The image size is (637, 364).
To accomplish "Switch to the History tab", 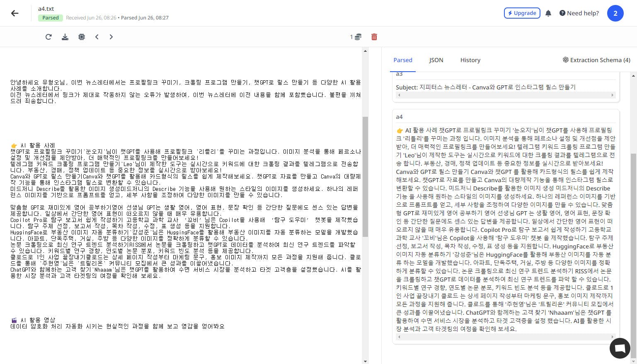I will point(470,60).
